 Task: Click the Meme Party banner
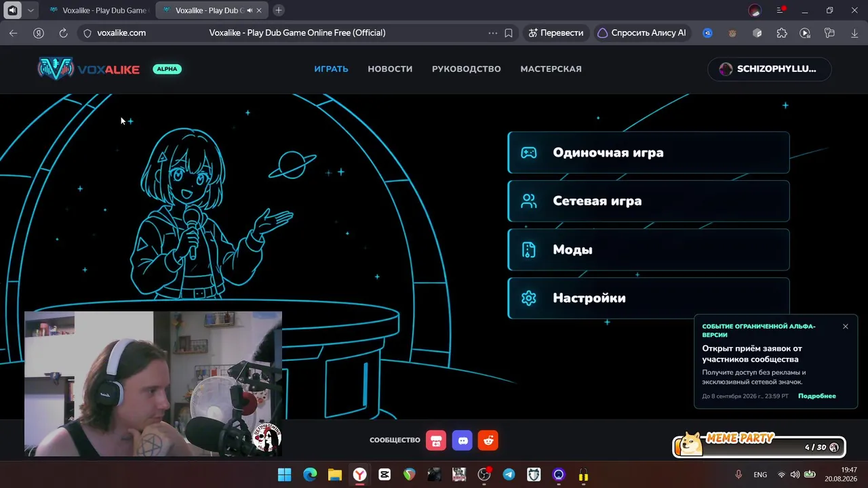[x=759, y=445]
